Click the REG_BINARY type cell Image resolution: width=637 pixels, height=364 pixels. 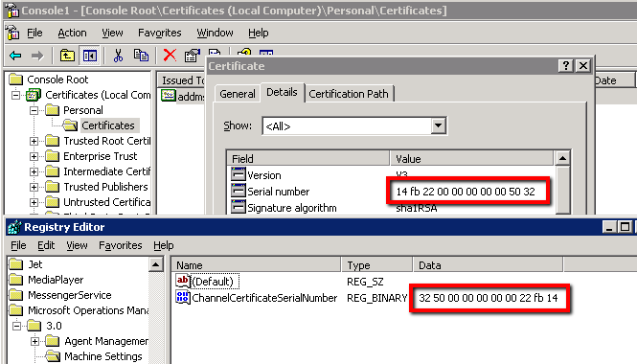click(x=376, y=298)
